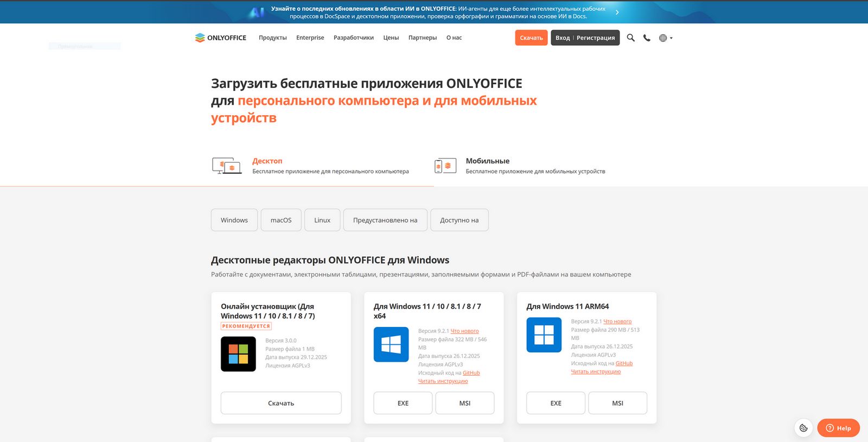Click the blue Windows x64 logo icon
The height and width of the screenshot is (442, 868).
[391, 344]
